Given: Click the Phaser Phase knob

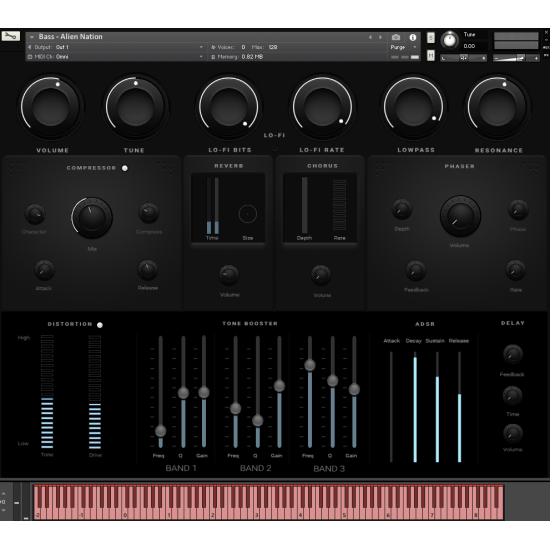Looking at the screenshot, I should [518, 210].
